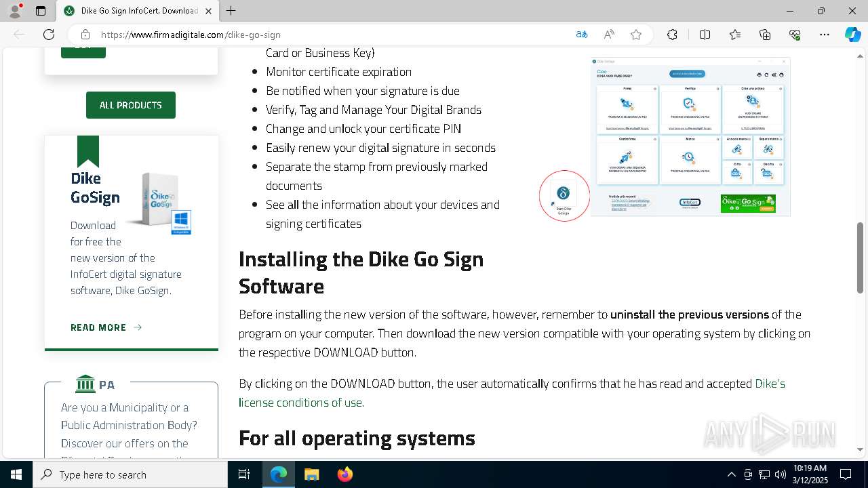Show hidden tray icons chevron
Image resolution: width=868 pixels, height=488 pixels.
point(731,474)
